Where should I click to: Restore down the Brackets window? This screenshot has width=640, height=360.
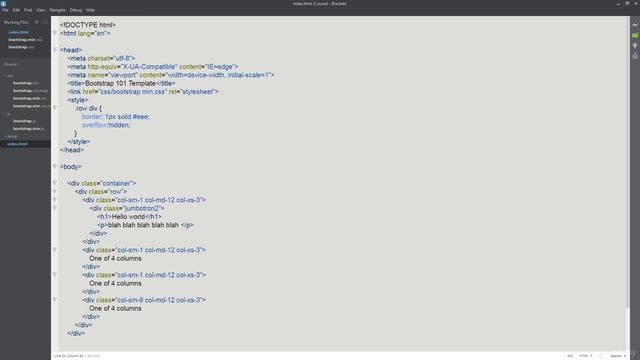point(627,4)
